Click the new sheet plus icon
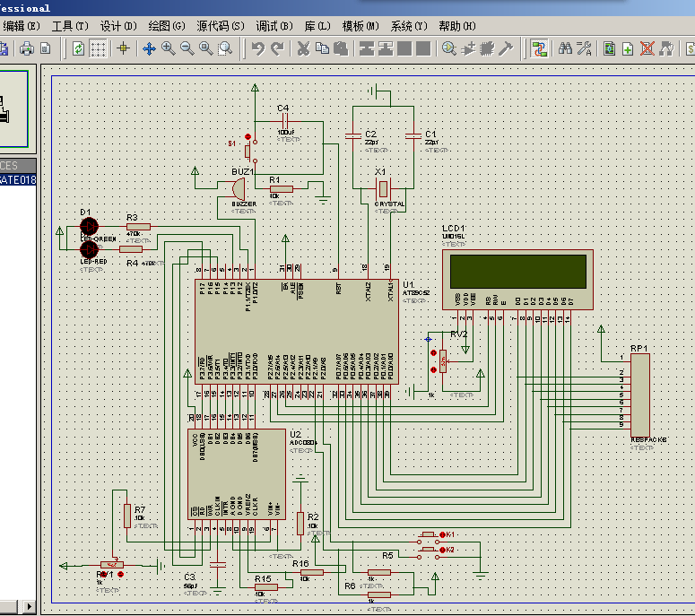The image size is (695, 616). [x=628, y=48]
